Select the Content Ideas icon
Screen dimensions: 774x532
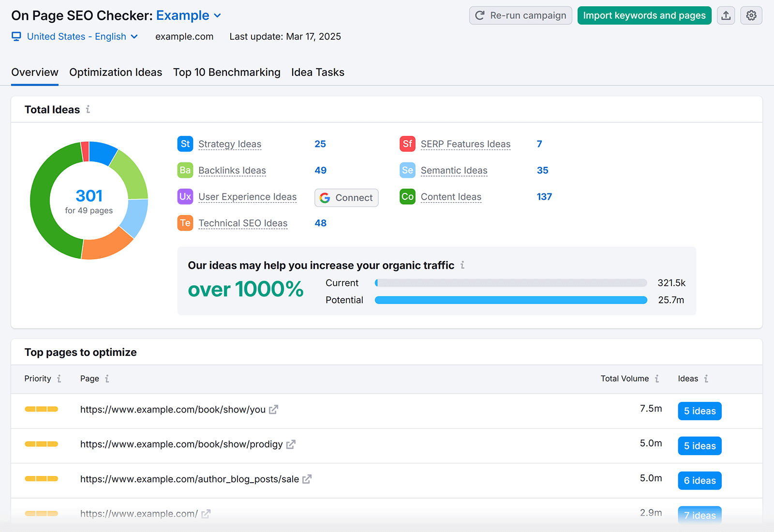coord(408,197)
